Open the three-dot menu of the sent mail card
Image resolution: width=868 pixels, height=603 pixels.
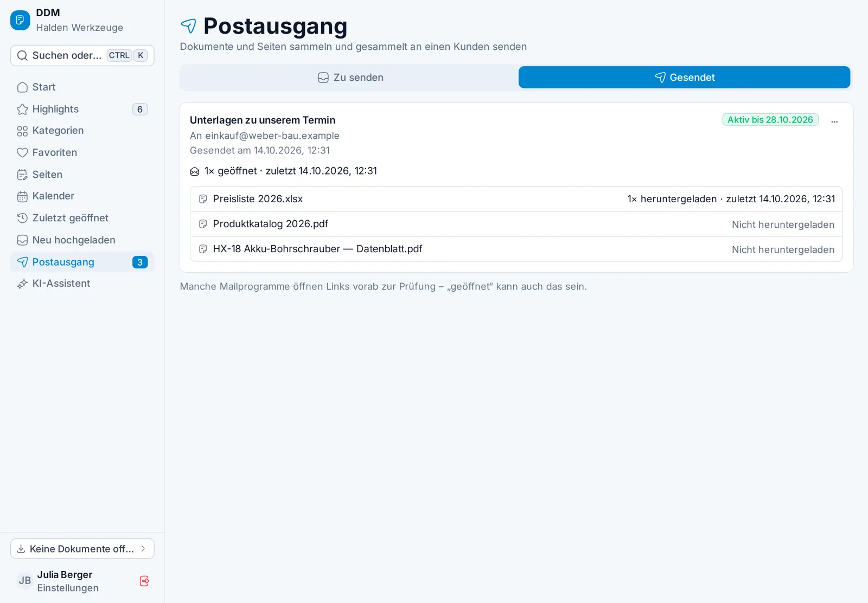(834, 121)
